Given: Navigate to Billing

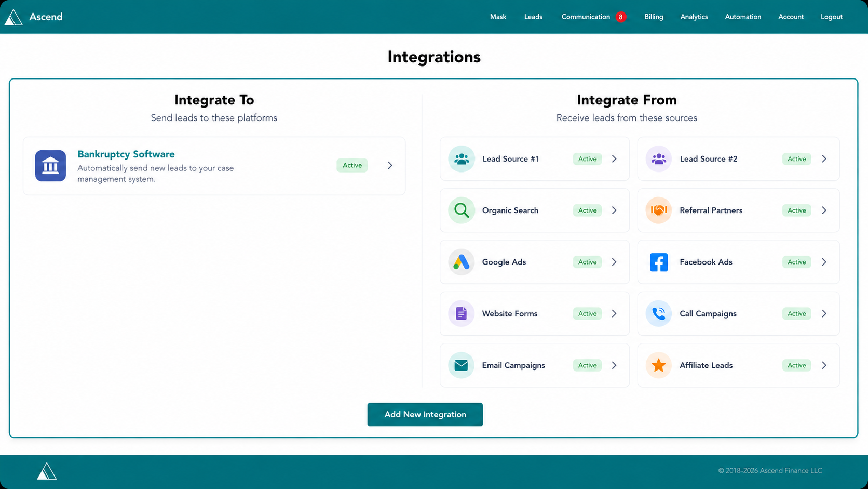Looking at the screenshot, I should (654, 17).
